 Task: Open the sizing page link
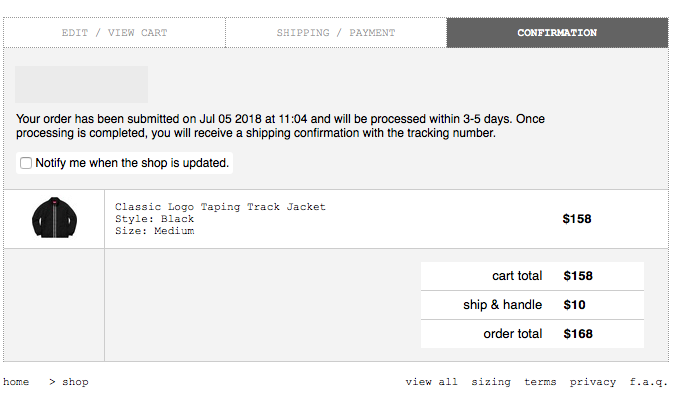(491, 382)
